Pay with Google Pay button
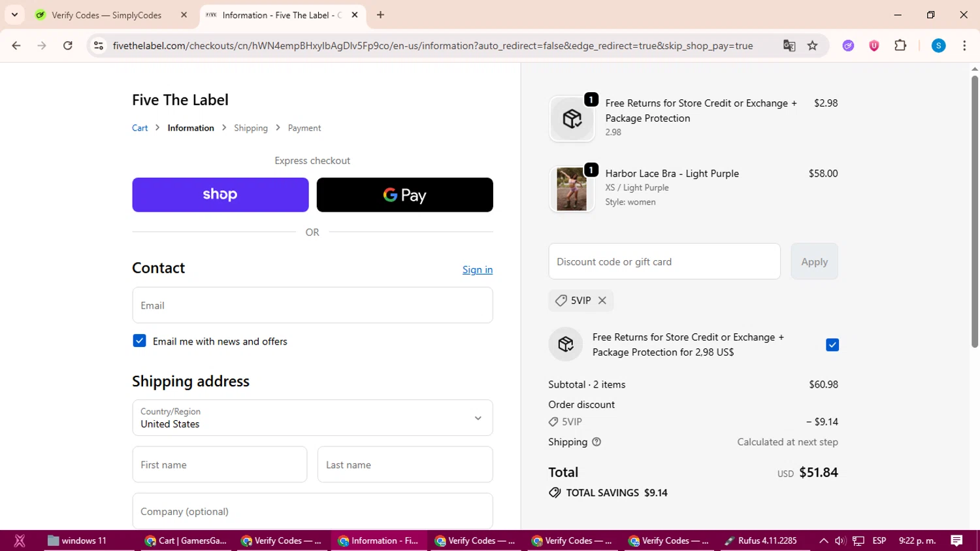The height and width of the screenshot is (551, 980). 405,195
